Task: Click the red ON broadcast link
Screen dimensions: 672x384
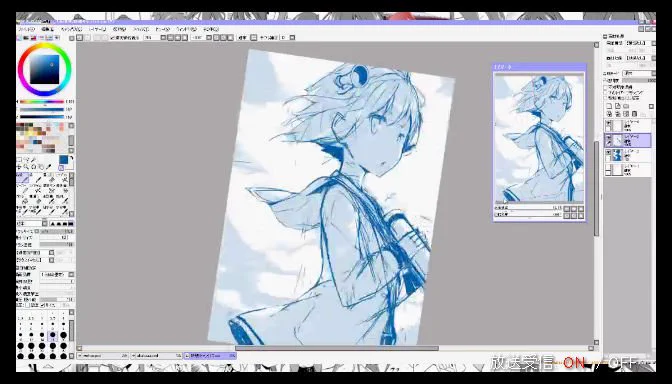Action: pos(574,363)
